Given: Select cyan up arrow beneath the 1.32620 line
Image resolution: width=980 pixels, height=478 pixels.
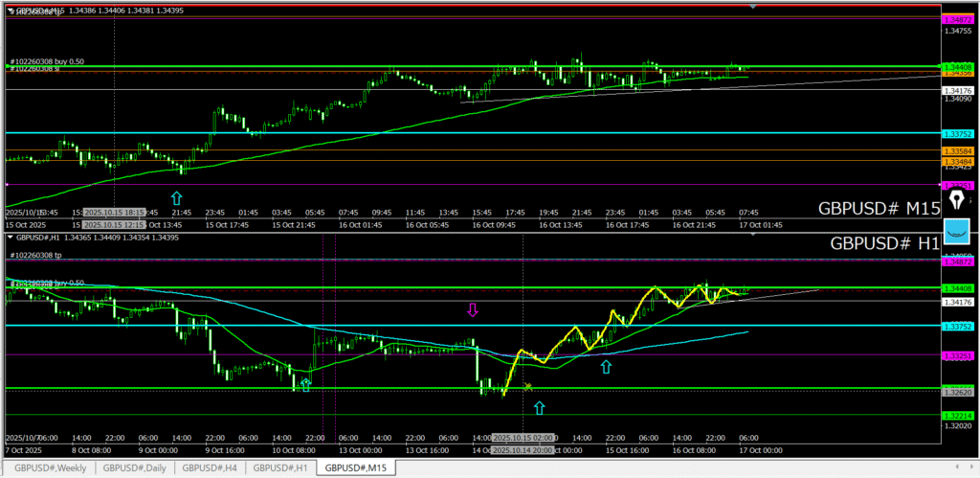Looking at the screenshot, I should [x=539, y=408].
